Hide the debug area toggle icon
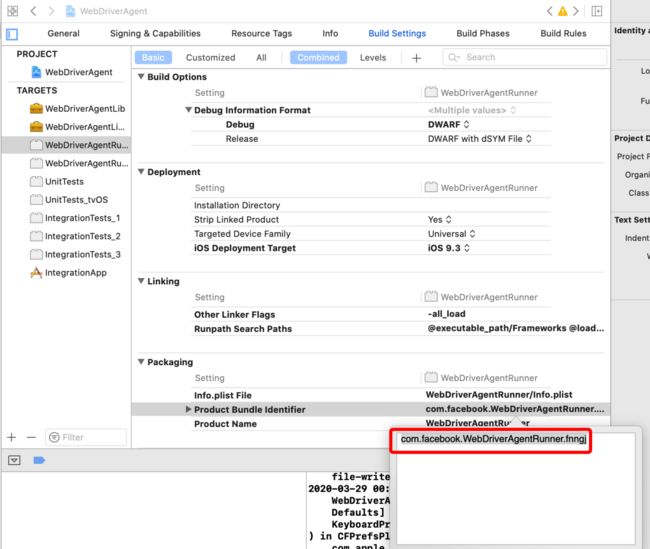The image size is (650, 549). pos(14,460)
